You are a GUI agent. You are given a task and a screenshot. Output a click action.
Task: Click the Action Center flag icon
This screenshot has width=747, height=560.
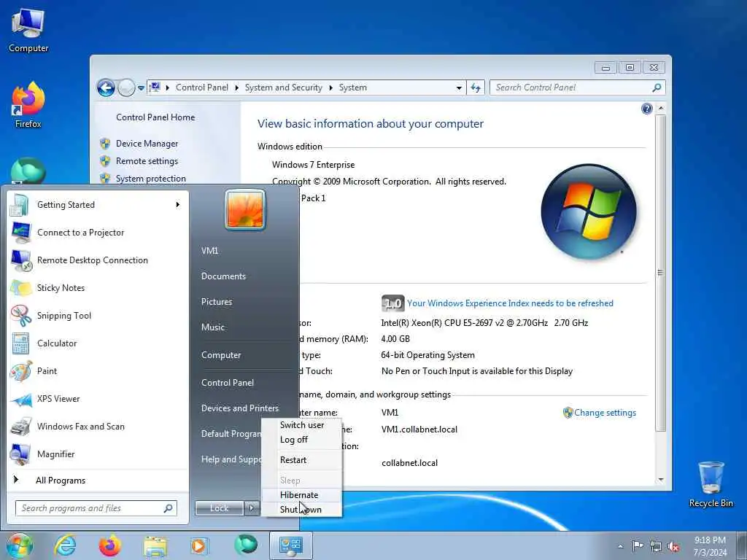638,545
